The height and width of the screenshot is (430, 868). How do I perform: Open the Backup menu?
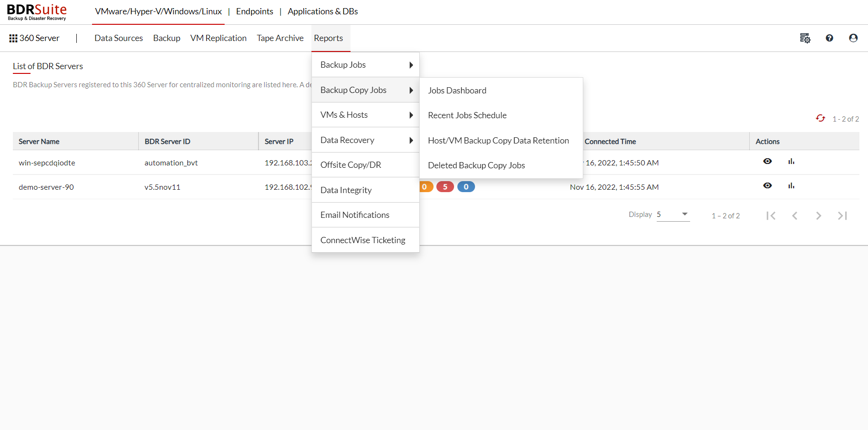166,38
